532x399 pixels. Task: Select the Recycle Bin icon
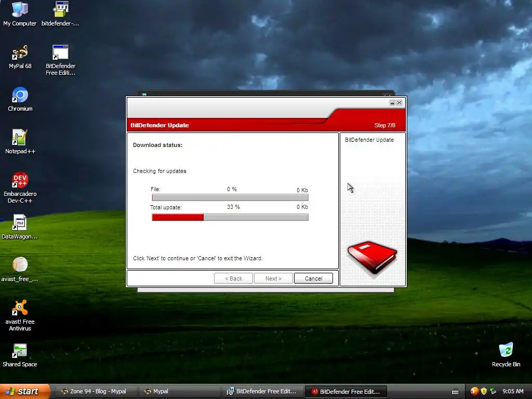point(506,355)
